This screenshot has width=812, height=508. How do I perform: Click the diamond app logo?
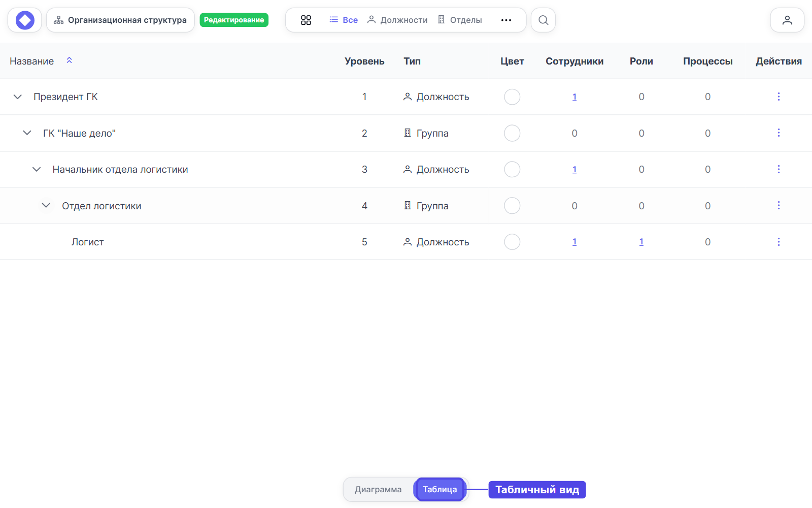pos(25,20)
